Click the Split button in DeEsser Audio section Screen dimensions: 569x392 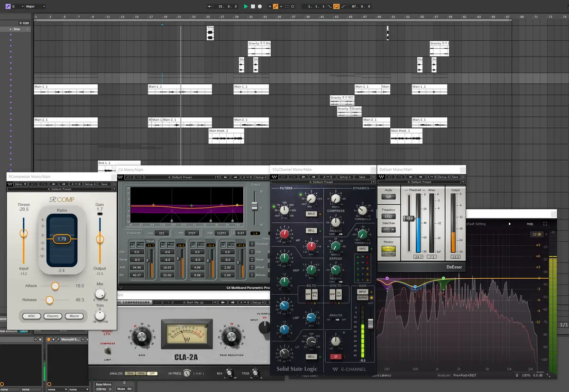pyautogui.click(x=388, y=197)
